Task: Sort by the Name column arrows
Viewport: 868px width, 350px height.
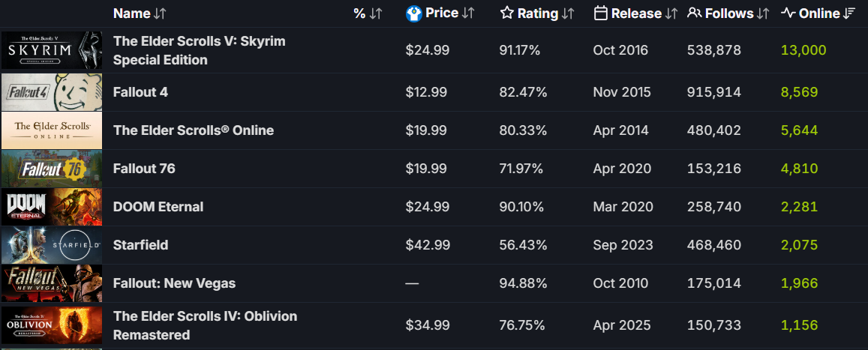Action: [161, 13]
